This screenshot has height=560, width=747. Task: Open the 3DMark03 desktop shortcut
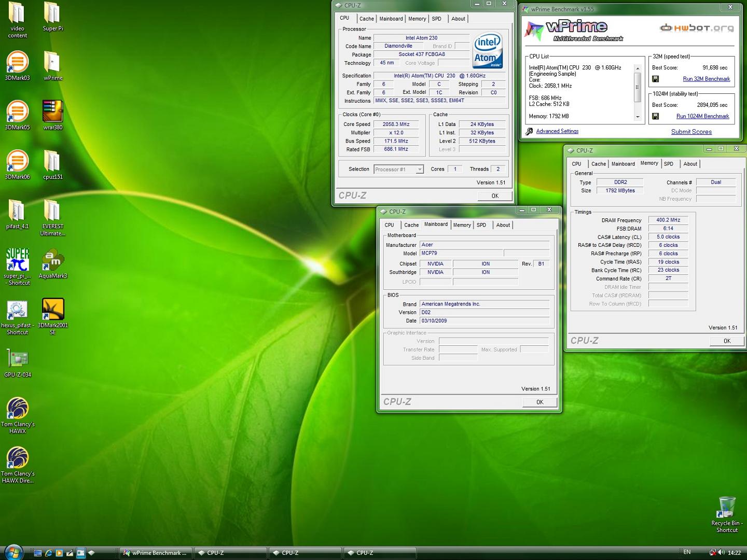[17, 65]
